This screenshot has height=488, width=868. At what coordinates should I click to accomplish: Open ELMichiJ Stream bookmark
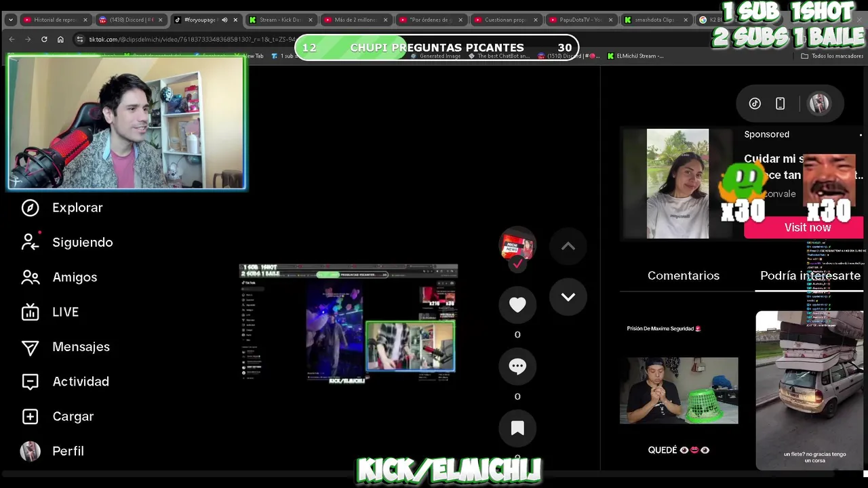[x=635, y=56]
